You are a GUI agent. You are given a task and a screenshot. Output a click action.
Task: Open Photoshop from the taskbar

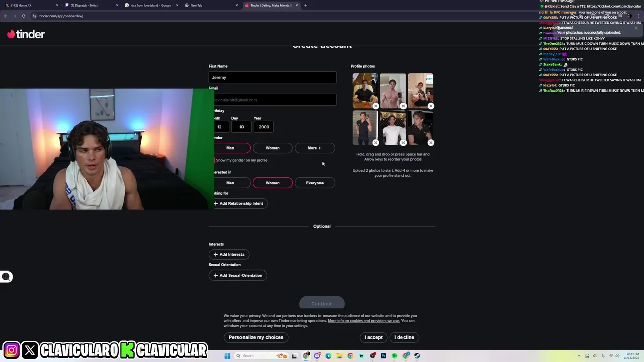383,356
